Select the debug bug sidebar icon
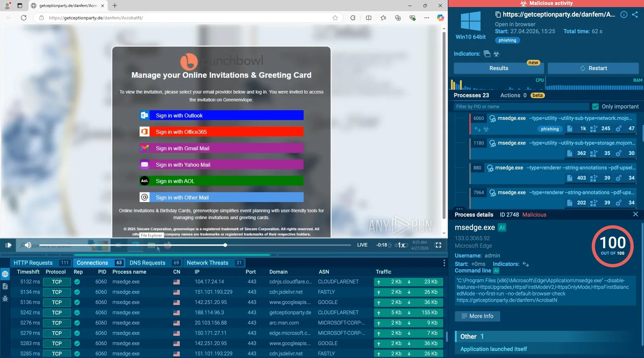This screenshot has height=358, width=644. (x=5, y=298)
